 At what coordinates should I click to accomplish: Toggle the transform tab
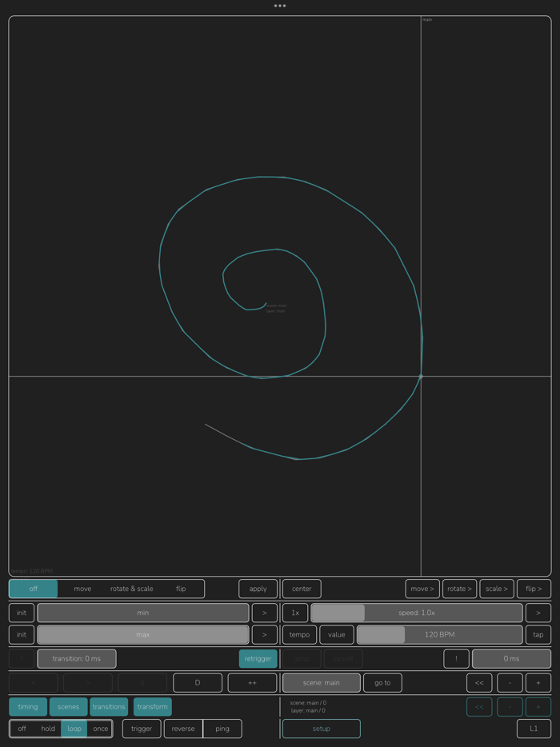tap(153, 707)
